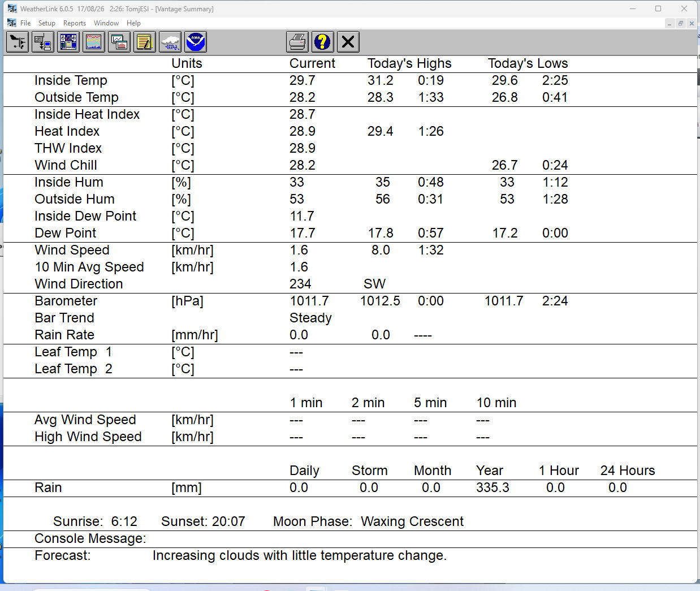This screenshot has height=591, width=700.
Task: Click the 24 Hours rain column header
Action: [x=628, y=471]
